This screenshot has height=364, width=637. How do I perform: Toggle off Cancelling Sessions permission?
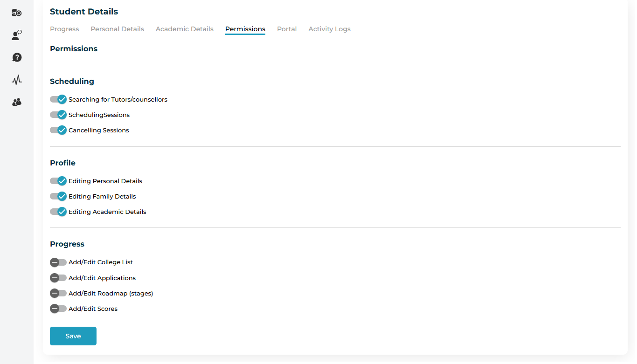pyautogui.click(x=58, y=130)
